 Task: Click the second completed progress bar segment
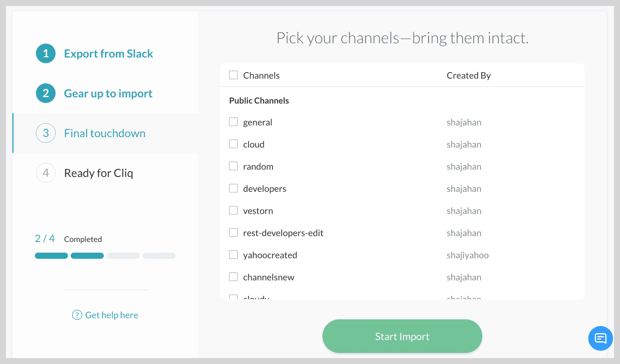click(87, 256)
